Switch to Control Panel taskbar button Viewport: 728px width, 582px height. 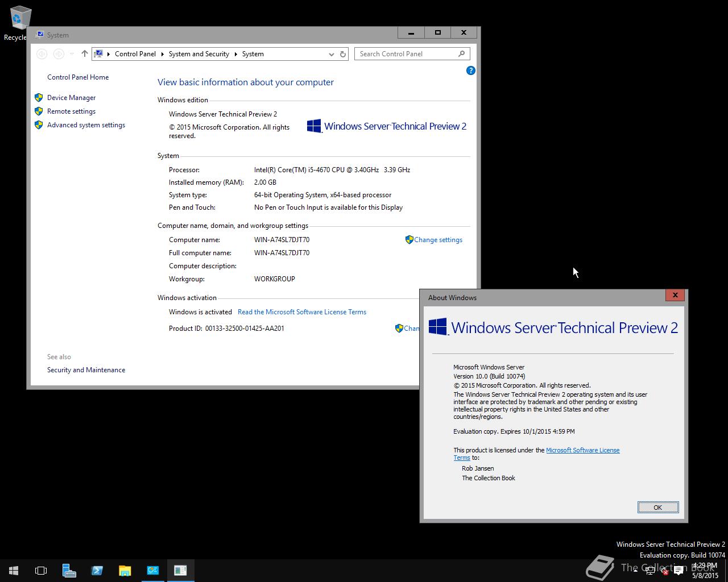(152, 571)
